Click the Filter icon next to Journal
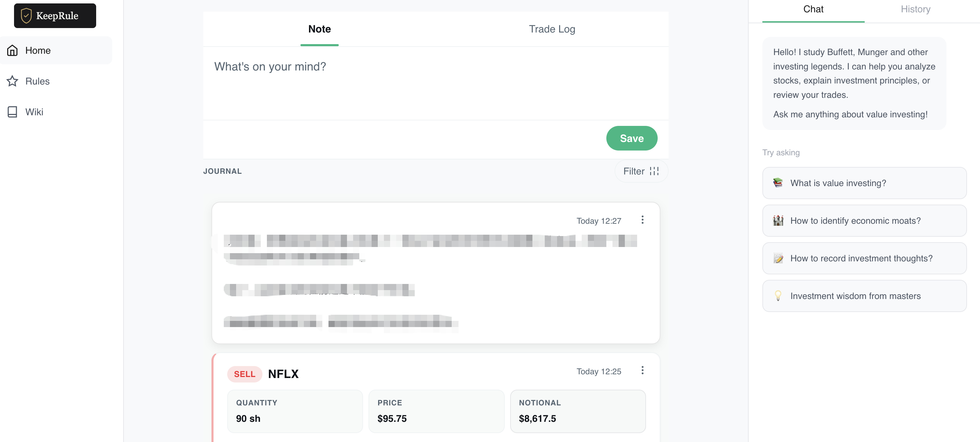 pyautogui.click(x=654, y=171)
